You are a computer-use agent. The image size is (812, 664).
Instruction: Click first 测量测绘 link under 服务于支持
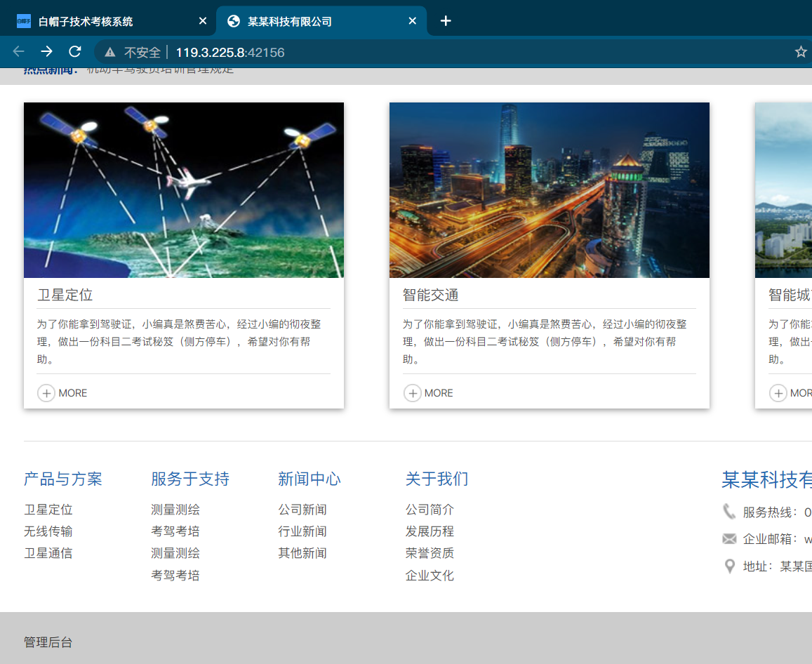click(175, 510)
